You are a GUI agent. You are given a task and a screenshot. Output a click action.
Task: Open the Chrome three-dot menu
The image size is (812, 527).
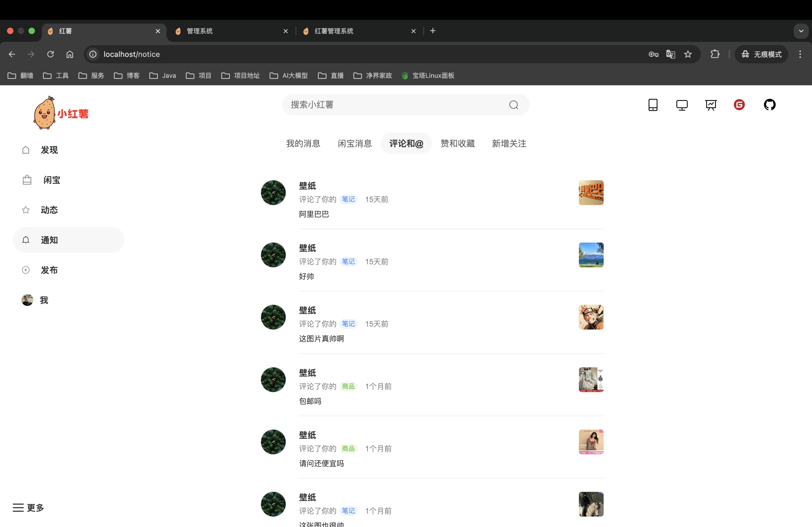800,54
